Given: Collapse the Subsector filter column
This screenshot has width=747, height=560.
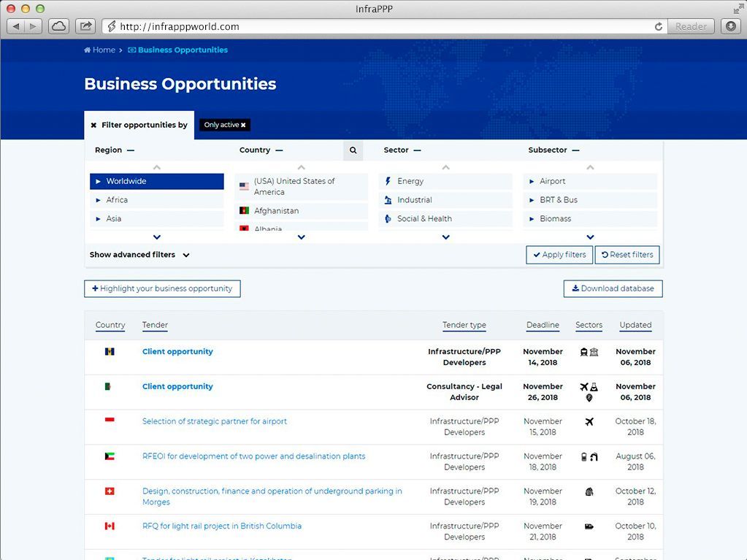Looking at the screenshot, I should tap(575, 150).
